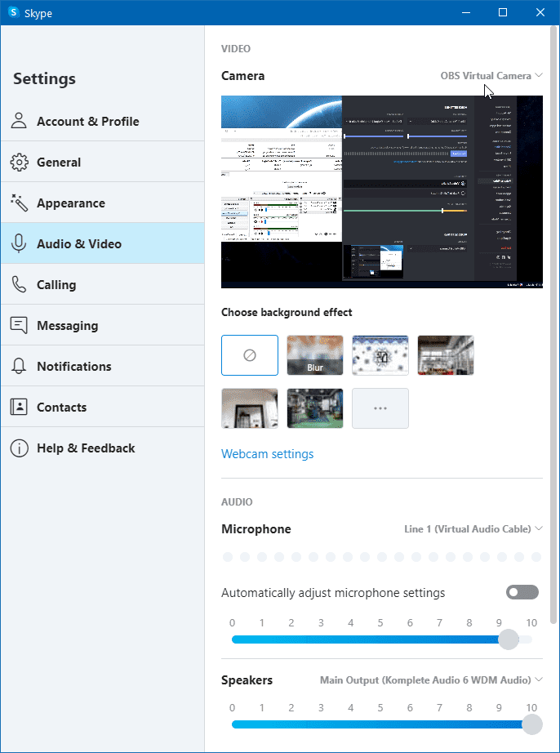Screen dimensions: 560x753
Task: Open Account & Profile settings
Action: click(x=103, y=121)
